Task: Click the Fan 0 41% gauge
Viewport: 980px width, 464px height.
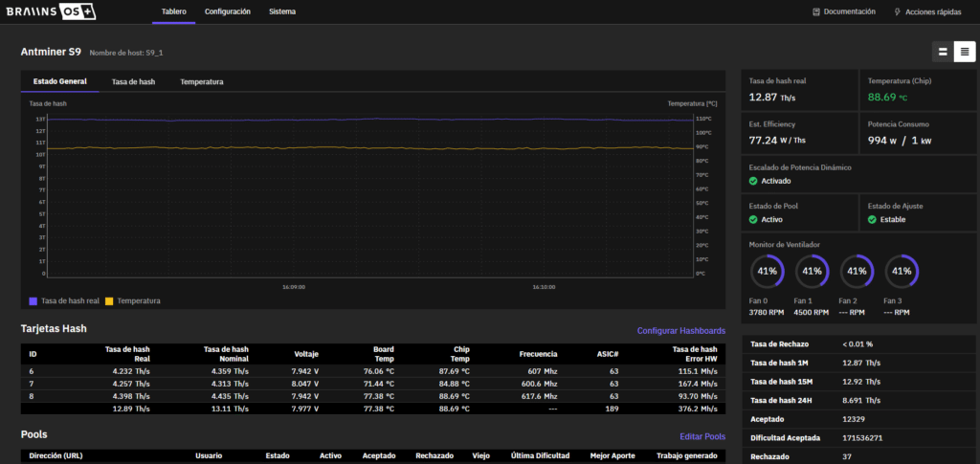Action: (767, 271)
